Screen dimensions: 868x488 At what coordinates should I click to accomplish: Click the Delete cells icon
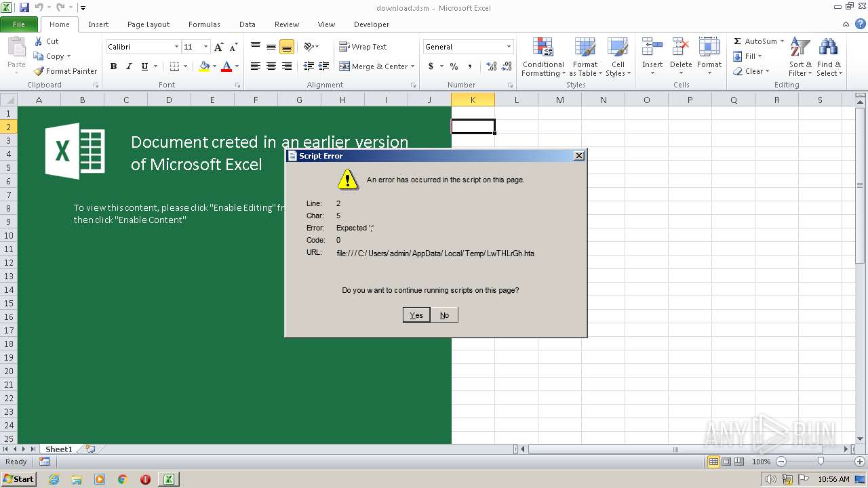coord(681,47)
